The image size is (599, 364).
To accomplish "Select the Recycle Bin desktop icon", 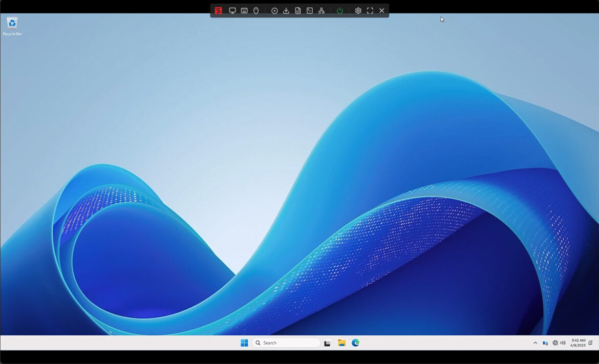I will coord(12,26).
